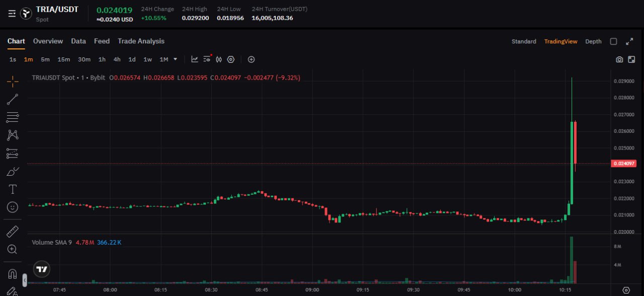
Task: Open the indicators chart icon
Action: 195,59
